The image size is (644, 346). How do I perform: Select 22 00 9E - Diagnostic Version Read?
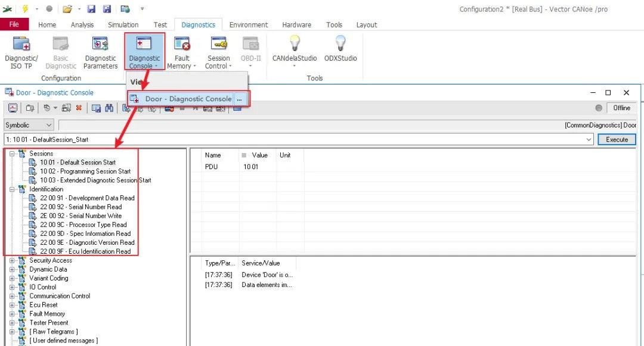tap(87, 243)
